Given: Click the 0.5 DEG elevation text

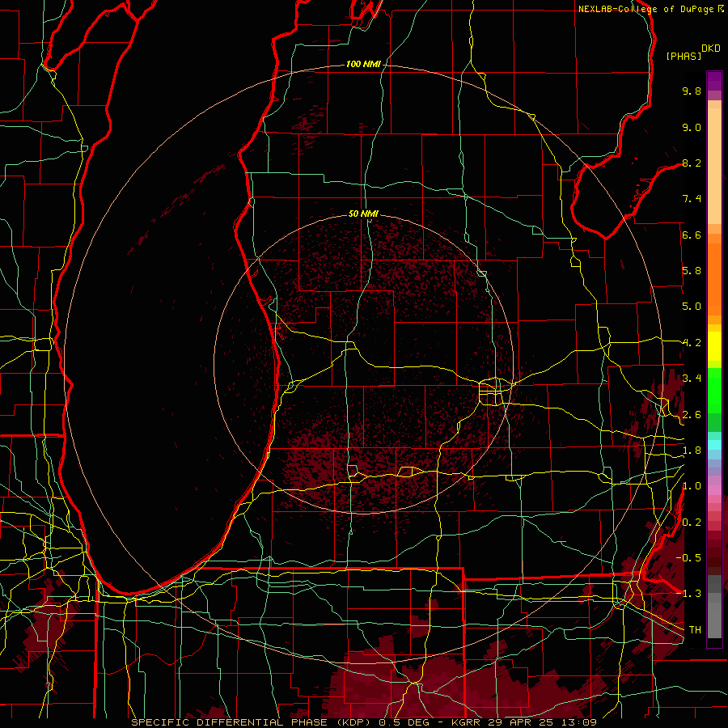Looking at the screenshot, I should point(405,722).
